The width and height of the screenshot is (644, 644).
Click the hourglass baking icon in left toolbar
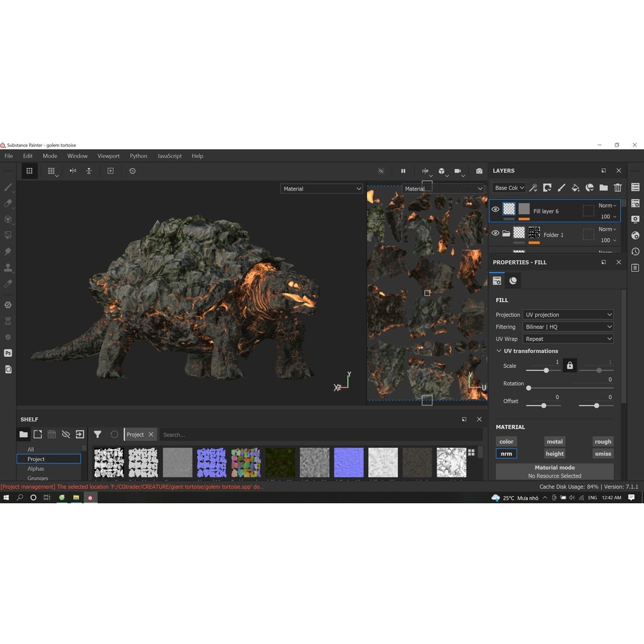pos(8,321)
